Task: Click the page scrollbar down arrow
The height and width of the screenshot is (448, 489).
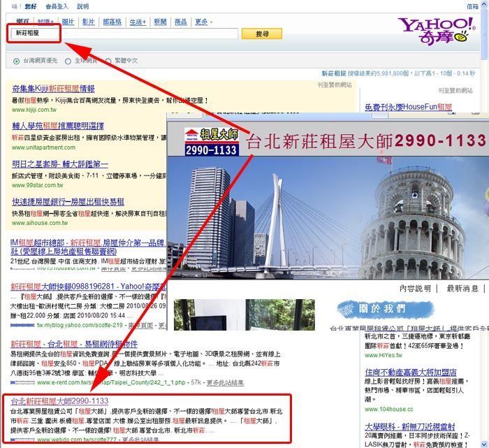Action: [486, 444]
